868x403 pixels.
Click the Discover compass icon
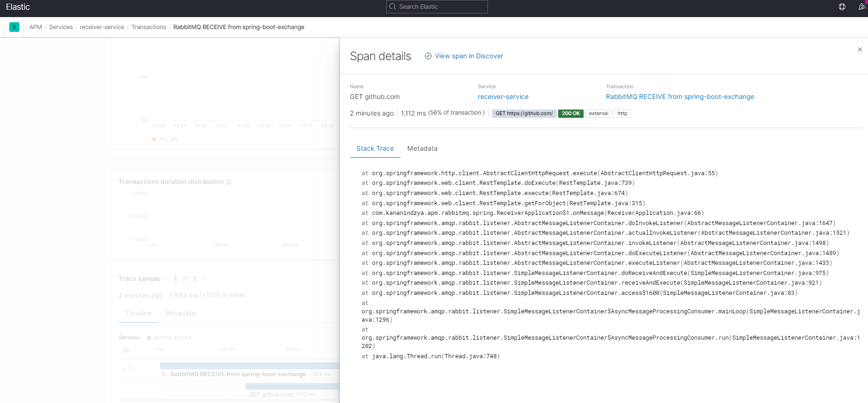(x=428, y=56)
